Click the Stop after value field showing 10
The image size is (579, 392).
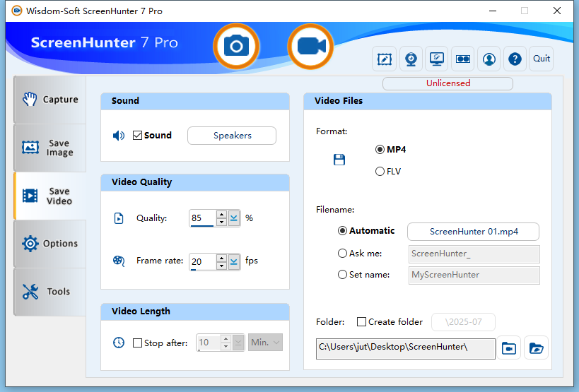click(209, 343)
